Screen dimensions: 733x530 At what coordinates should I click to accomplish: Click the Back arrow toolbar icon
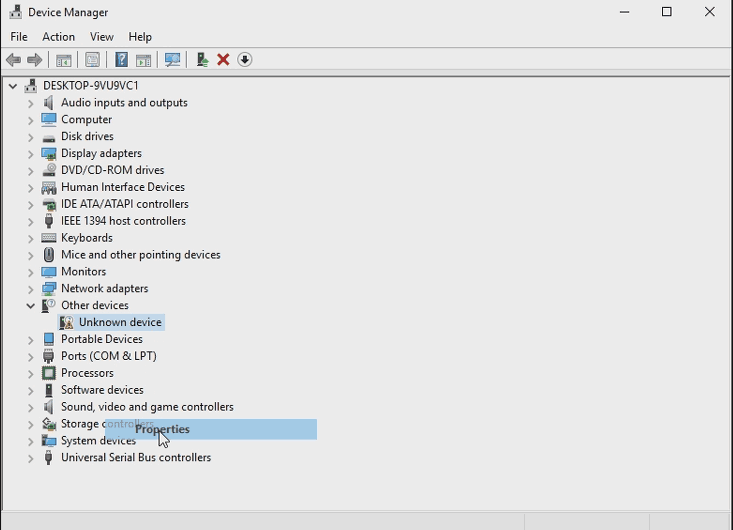tap(14, 60)
